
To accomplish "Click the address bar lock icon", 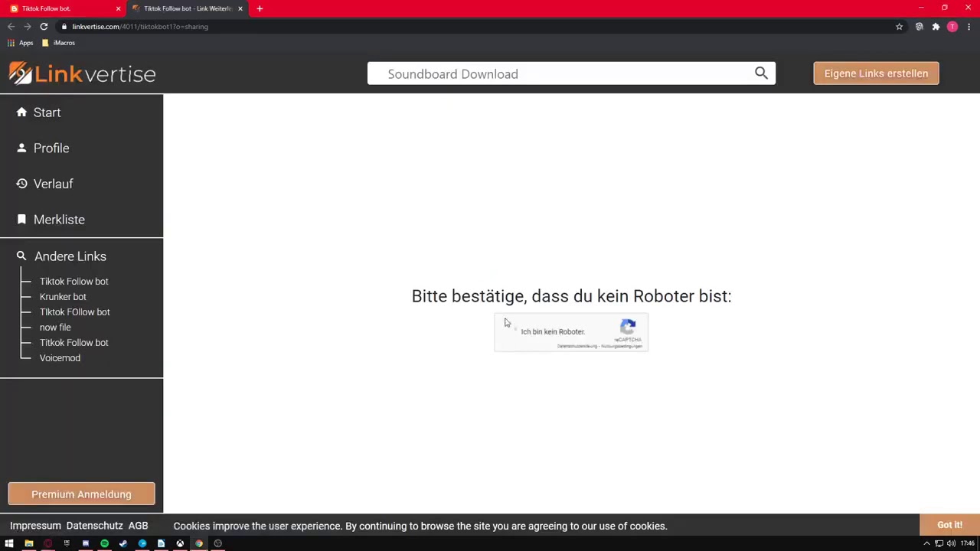I will click(x=64, y=27).
